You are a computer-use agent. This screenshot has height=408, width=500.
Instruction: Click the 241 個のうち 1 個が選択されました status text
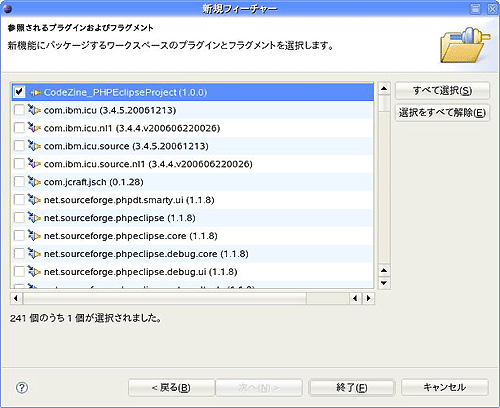86,318
